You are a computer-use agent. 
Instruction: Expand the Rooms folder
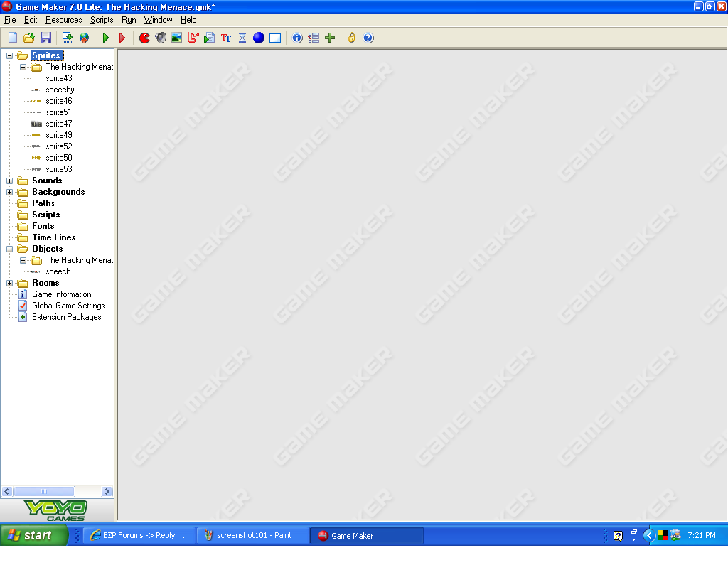point(9,283)
